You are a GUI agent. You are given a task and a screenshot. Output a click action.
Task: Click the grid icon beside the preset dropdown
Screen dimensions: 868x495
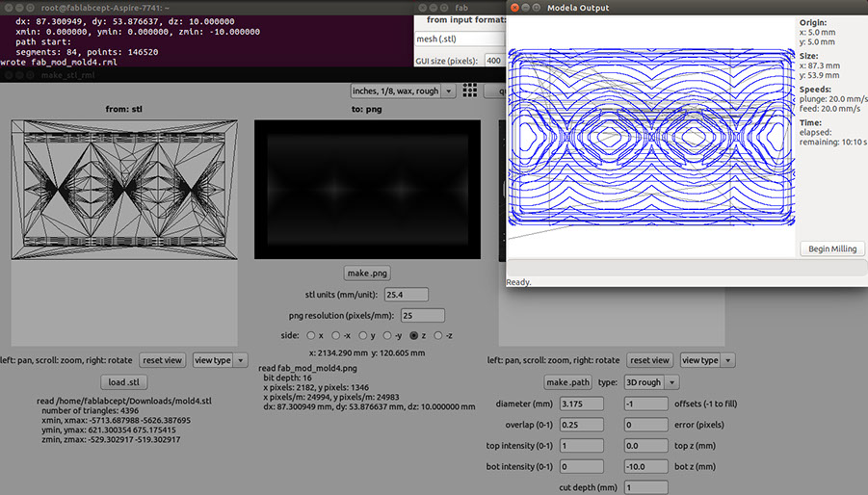469,91
